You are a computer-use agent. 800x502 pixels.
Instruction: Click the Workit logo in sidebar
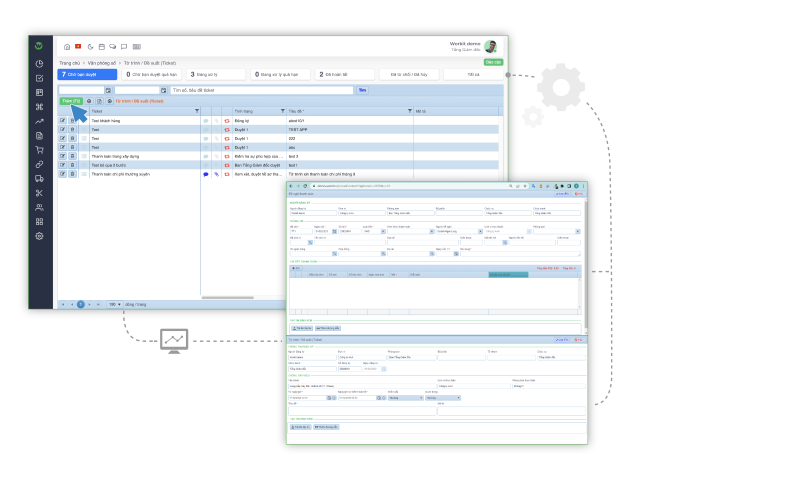point(39,45)
